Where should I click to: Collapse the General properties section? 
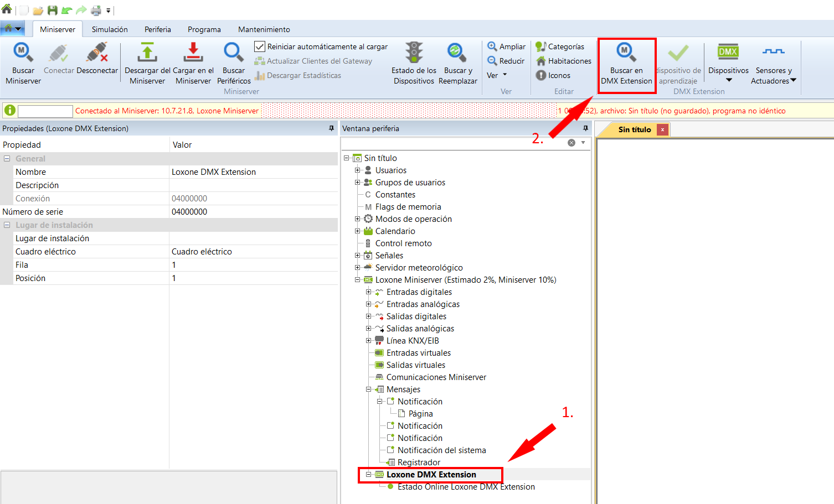[7, 159]
